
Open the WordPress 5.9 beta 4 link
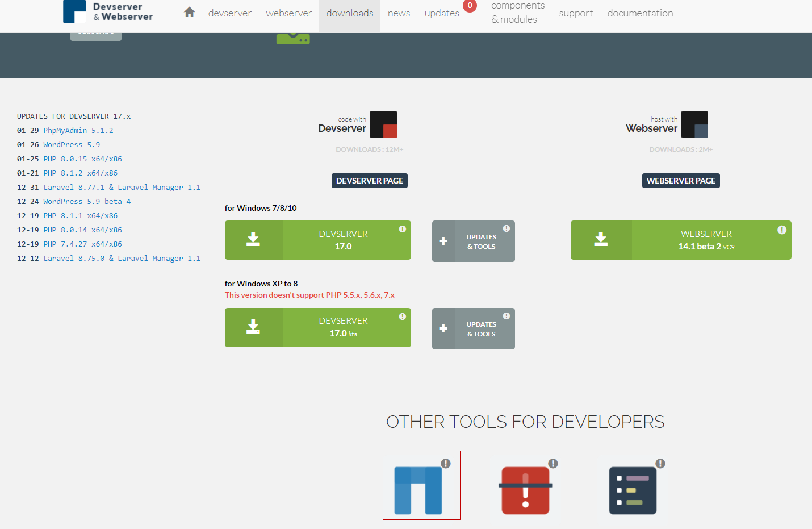click(x=87, y=202)
